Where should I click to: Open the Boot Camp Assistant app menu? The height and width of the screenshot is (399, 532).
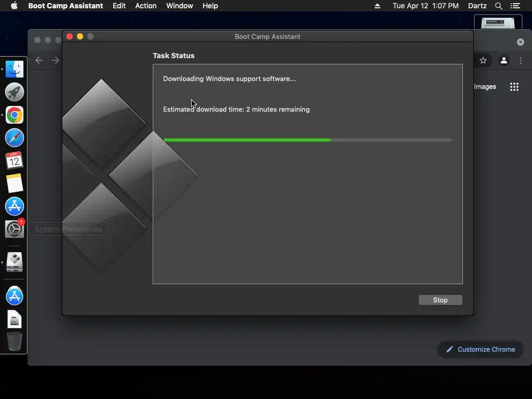(x=65, y=6)
